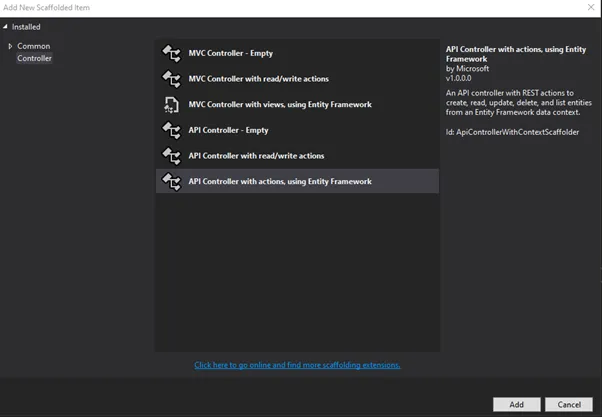
Task: Select API Controller with actions, using Entity Framework
Action: pyautogui.click(x=297, y=181)
